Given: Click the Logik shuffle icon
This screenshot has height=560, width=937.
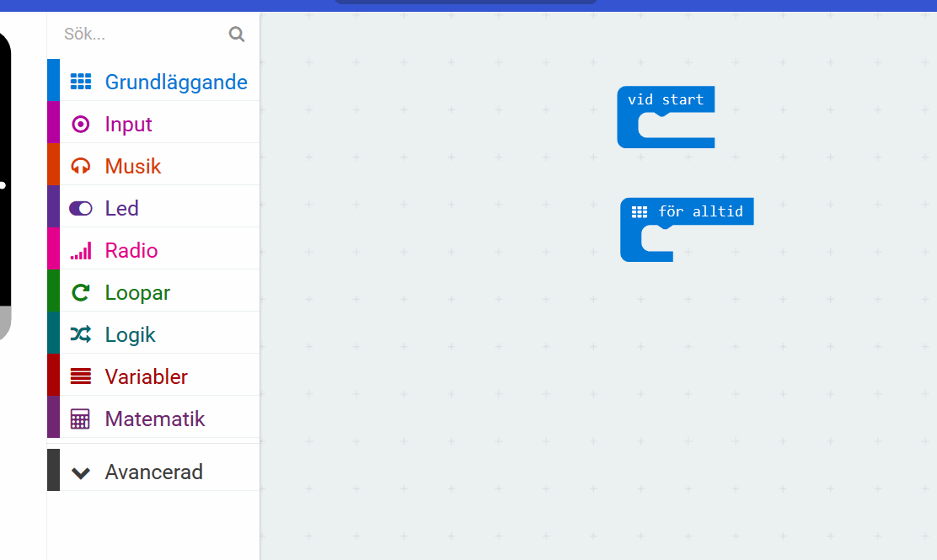Looking at the screenshot, I should coord(81,334).
